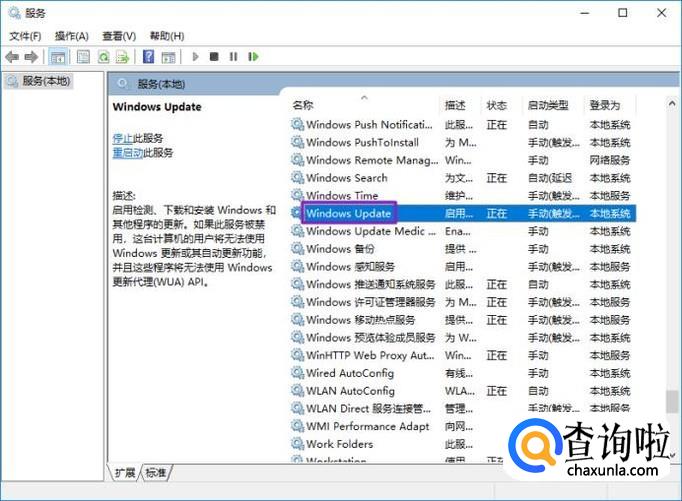The image size is (682, 501).
Task: Click the Restart Service green button
Action: (253, 57)
